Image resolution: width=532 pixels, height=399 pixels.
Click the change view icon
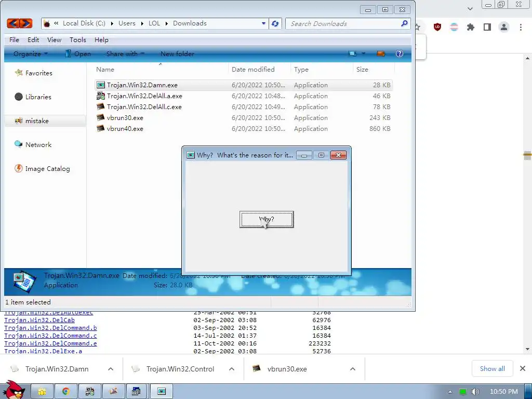click(353, 54)
